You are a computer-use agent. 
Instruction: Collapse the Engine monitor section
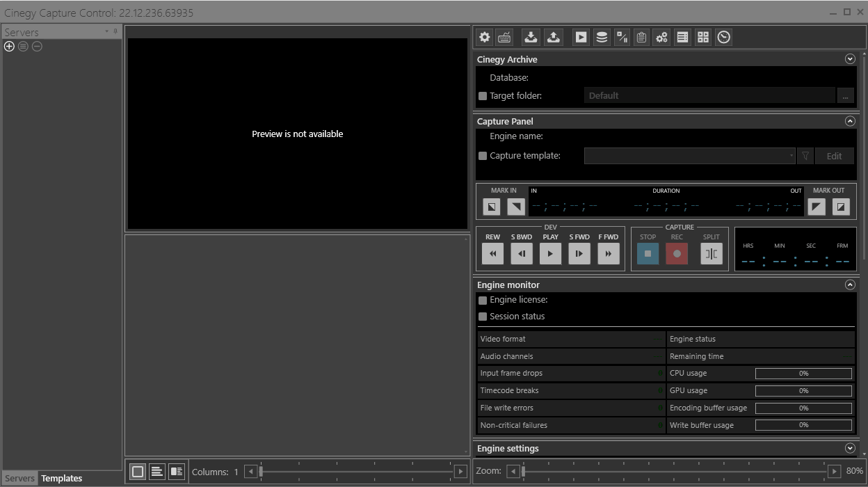point(849,285)
